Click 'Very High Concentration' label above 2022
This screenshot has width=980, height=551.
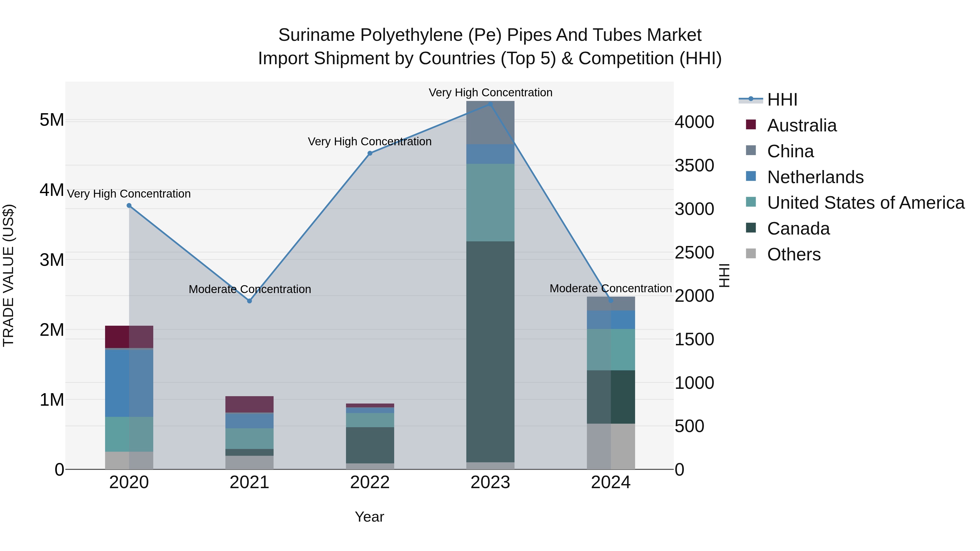[370, 141]
